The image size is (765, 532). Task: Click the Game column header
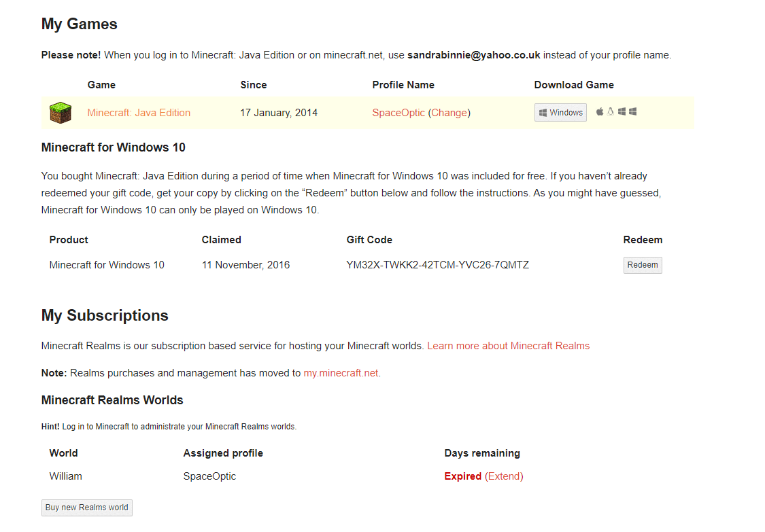coord(101,85)
